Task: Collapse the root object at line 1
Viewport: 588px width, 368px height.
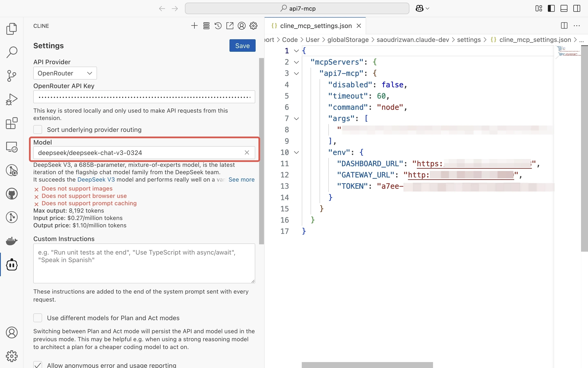Action: 296,51
